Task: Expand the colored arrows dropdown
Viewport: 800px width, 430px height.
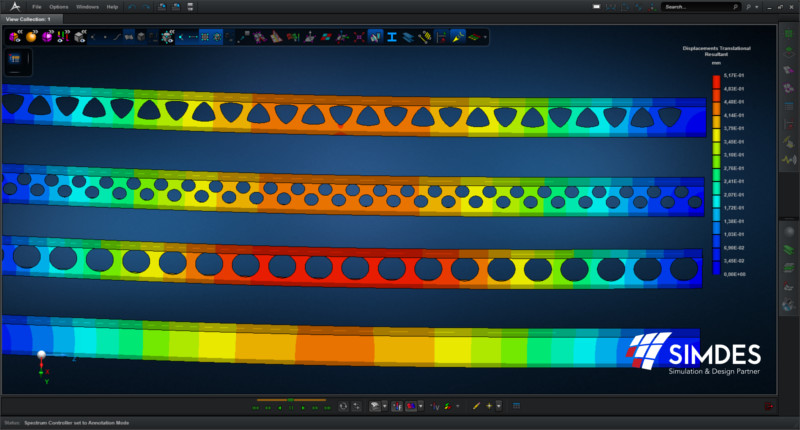Action: [458, 406]
